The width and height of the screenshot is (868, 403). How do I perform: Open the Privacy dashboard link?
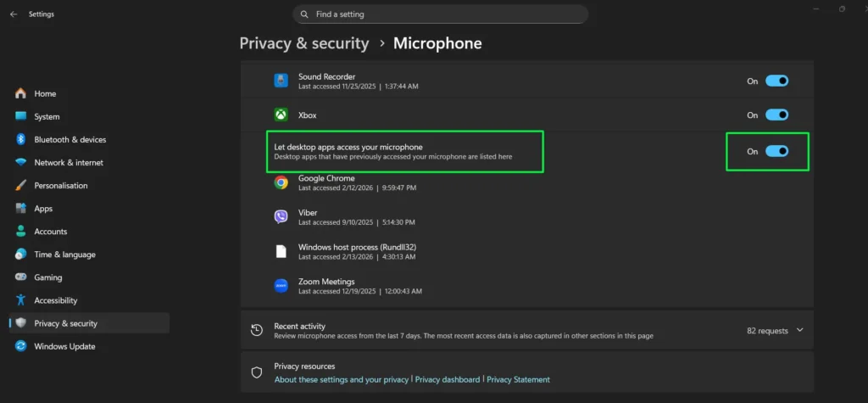coord(448,380)
